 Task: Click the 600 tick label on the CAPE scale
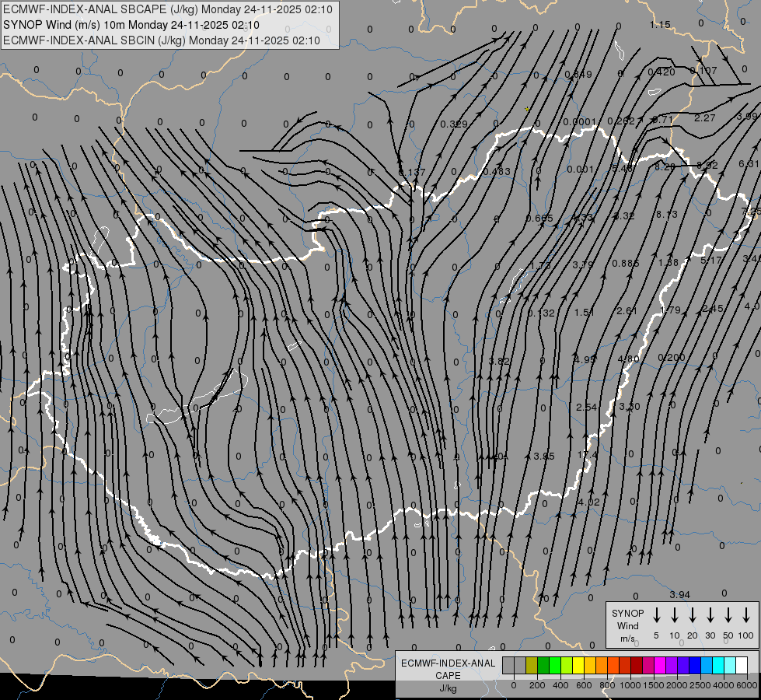tap(584, 685)
